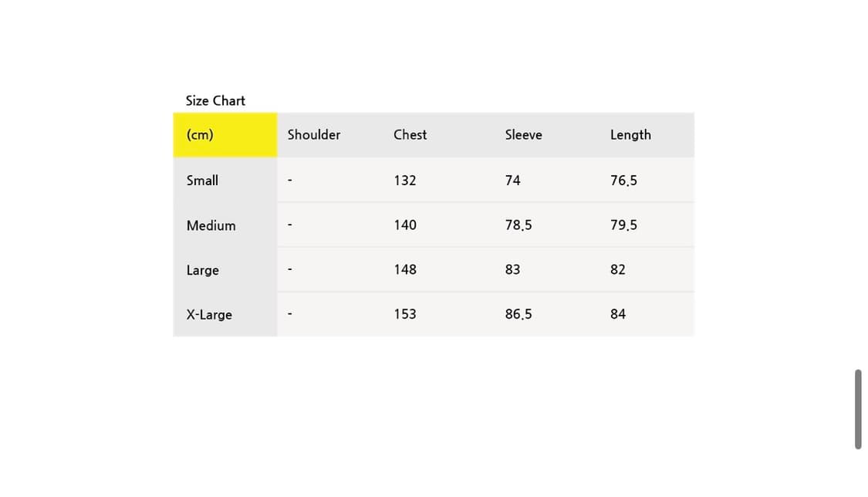Select the X-Large length value 84
The width and height of the screenshot is (868, 497).
point(617,314)
